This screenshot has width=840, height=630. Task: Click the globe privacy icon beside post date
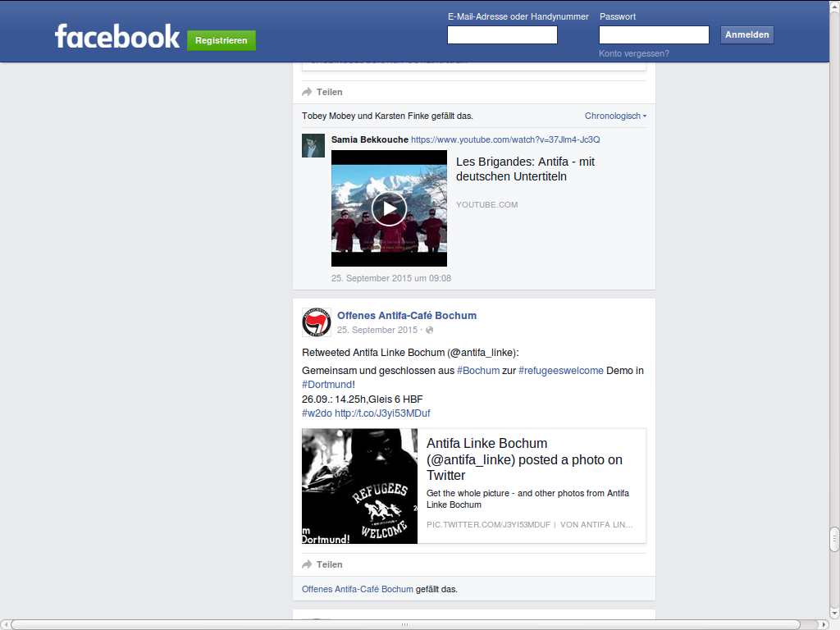[x=429, y=330]
